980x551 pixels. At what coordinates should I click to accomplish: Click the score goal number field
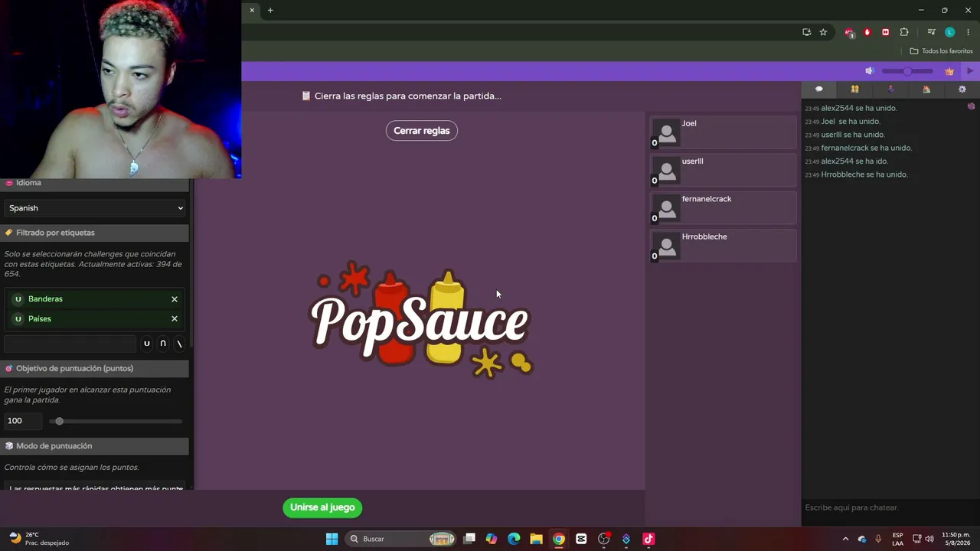23,421
